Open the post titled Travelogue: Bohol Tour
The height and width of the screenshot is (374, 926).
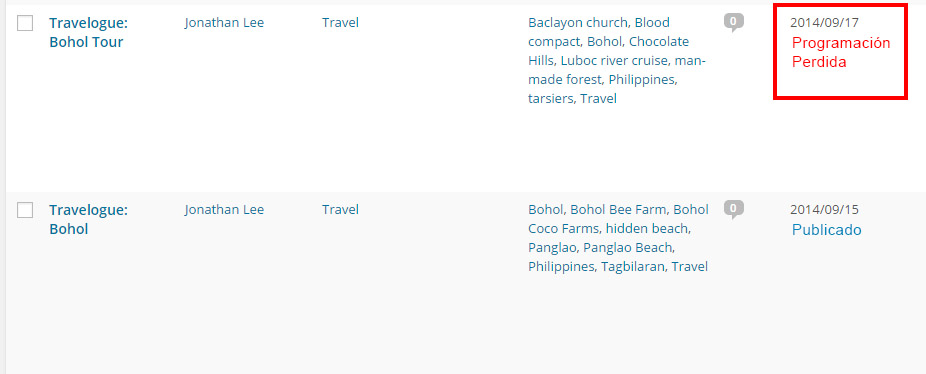89,32
